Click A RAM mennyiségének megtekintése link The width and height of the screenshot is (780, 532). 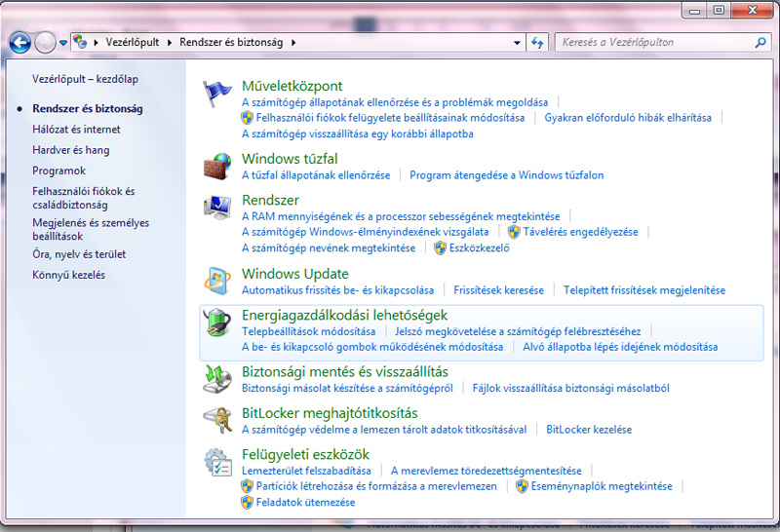(401, 216)
